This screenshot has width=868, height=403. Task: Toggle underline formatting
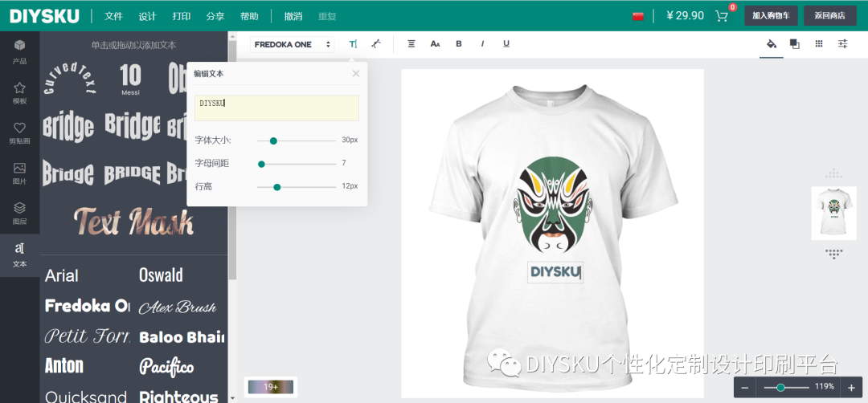tap(506, 44)
